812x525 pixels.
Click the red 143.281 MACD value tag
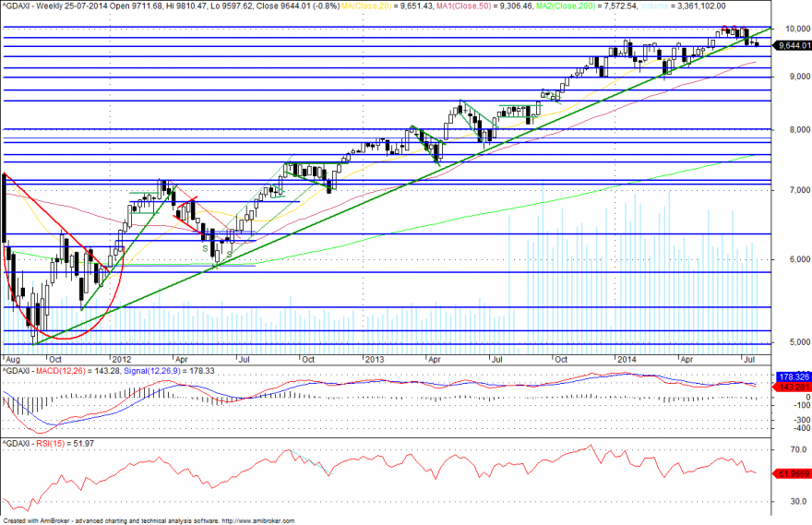pos(794,388)
